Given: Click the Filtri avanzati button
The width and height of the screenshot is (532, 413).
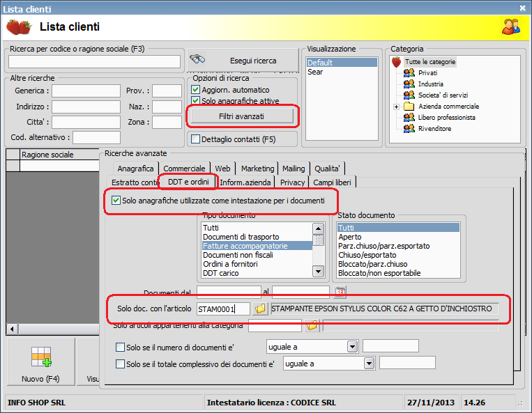Looking at the screenshot, I should 241,116.
